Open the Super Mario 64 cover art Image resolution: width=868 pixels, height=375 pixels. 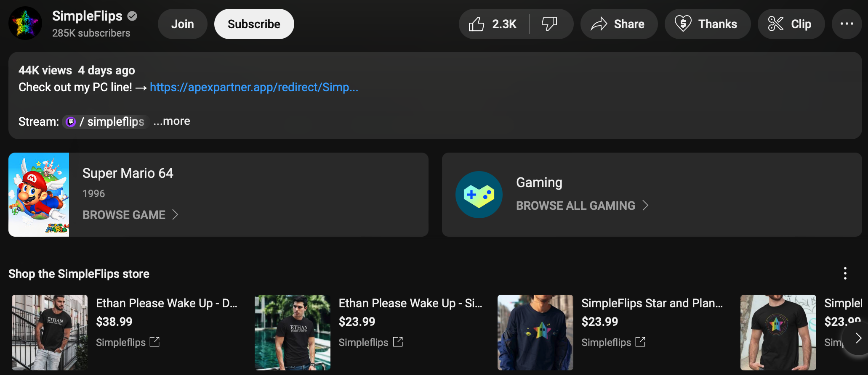(x=39, y=195)
